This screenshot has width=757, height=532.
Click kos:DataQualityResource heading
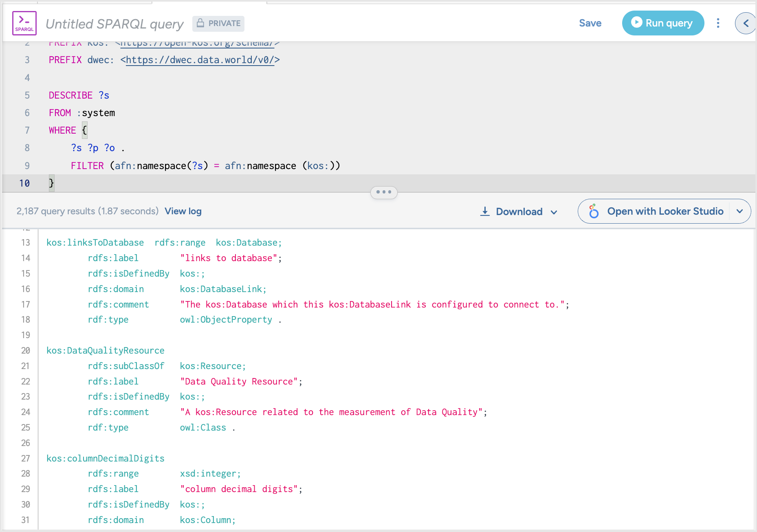point(106,350)
